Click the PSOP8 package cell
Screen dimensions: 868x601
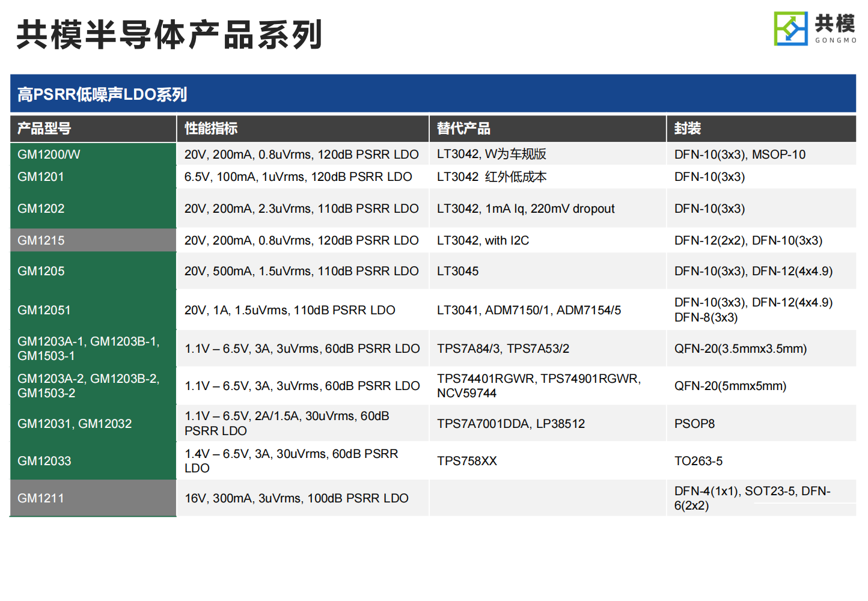(694, 424)
